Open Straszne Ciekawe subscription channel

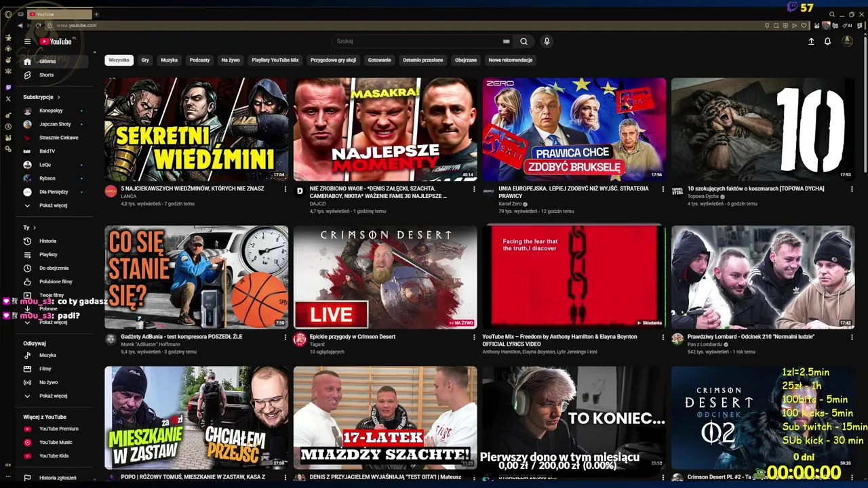click(54, 138)
